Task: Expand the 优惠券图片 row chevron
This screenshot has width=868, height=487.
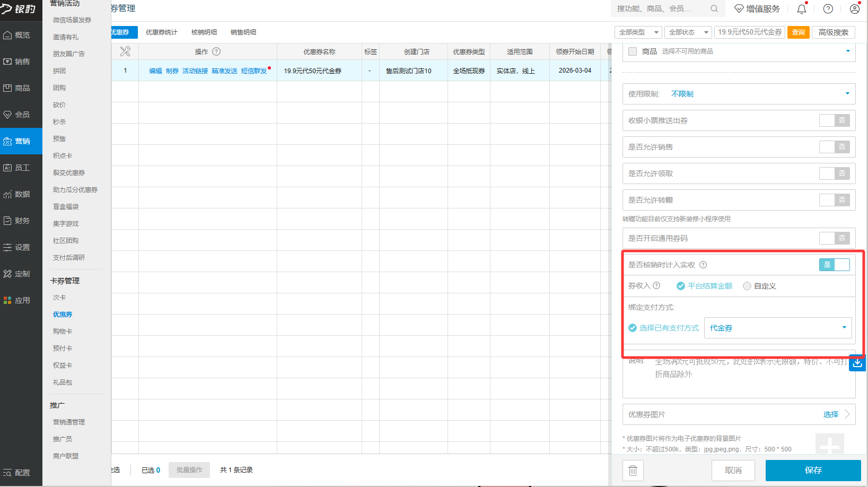Action: tap(847, 414)
